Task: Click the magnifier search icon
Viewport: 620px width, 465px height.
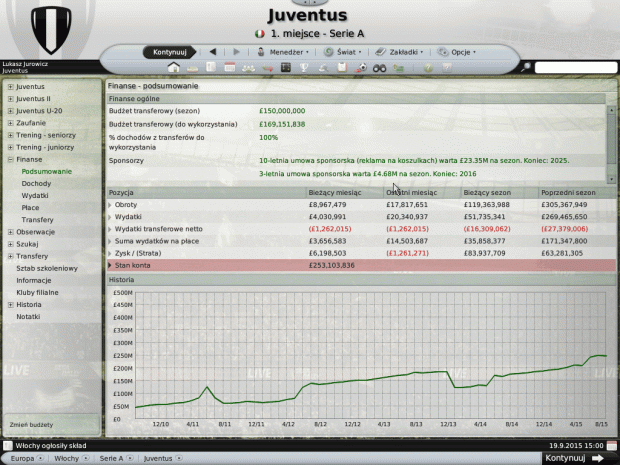Action: pyautogui.click(x=526, y=67)
